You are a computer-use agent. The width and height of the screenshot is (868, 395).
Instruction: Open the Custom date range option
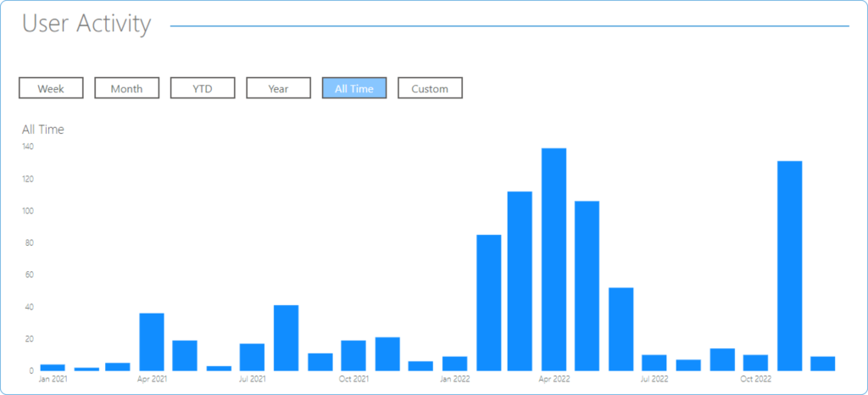(x=430, y=88)
